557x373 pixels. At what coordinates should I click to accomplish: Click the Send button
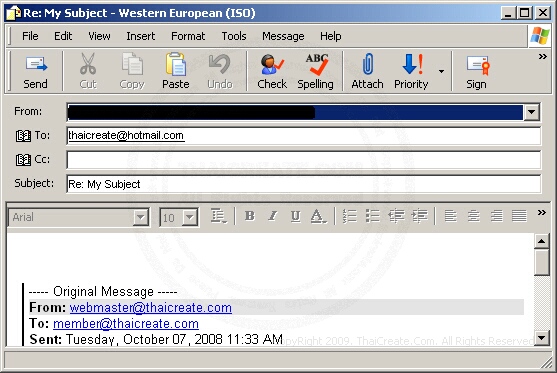pyautogui.click(x=35, y=71)
